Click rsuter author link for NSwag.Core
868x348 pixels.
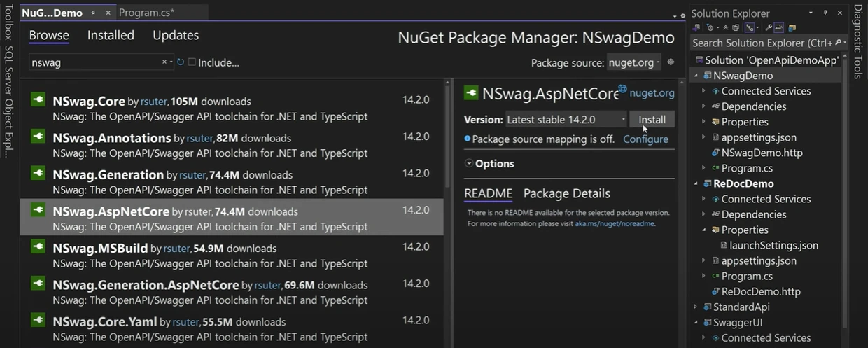(x=154, y=102)
